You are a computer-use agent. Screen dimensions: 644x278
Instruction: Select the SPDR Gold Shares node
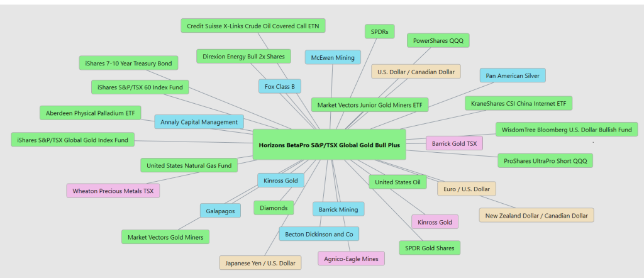click(x=430, y=248)
